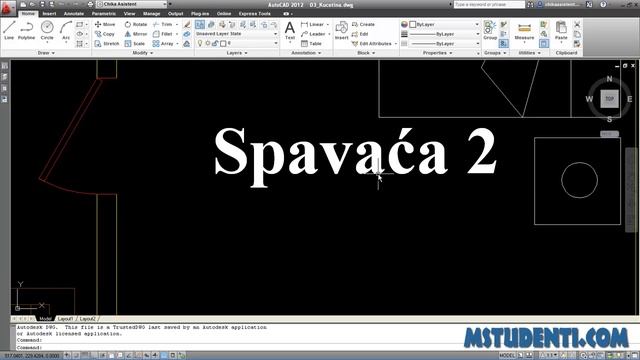Click the Array tool
Screen dimensions: 640x360
(x=163, y=43)
